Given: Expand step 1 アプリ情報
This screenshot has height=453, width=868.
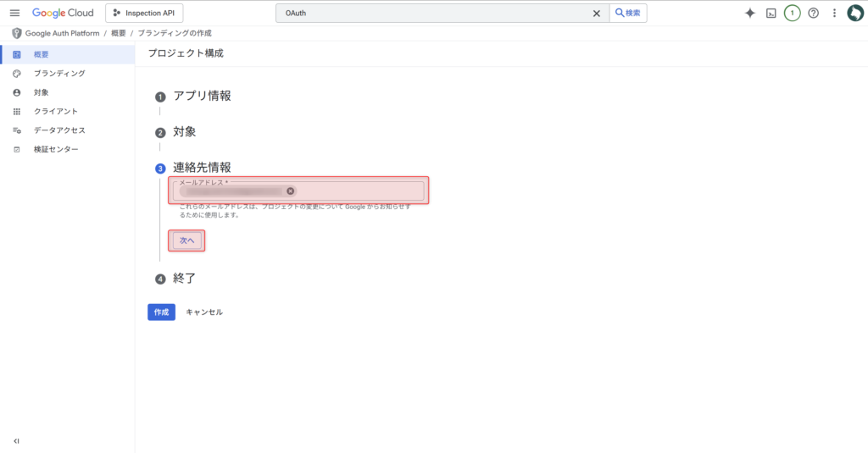Looking at the screenshot, I should click(202, 96).
